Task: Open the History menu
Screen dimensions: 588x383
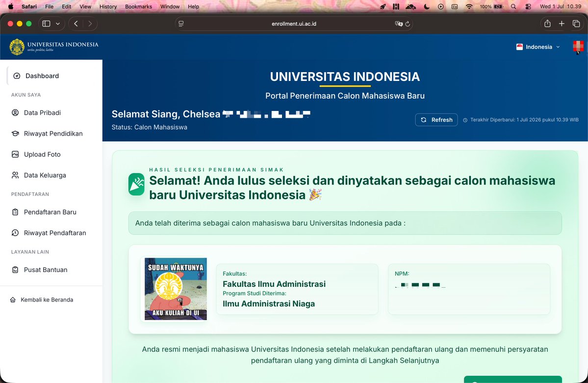Action: coord(108,6)
